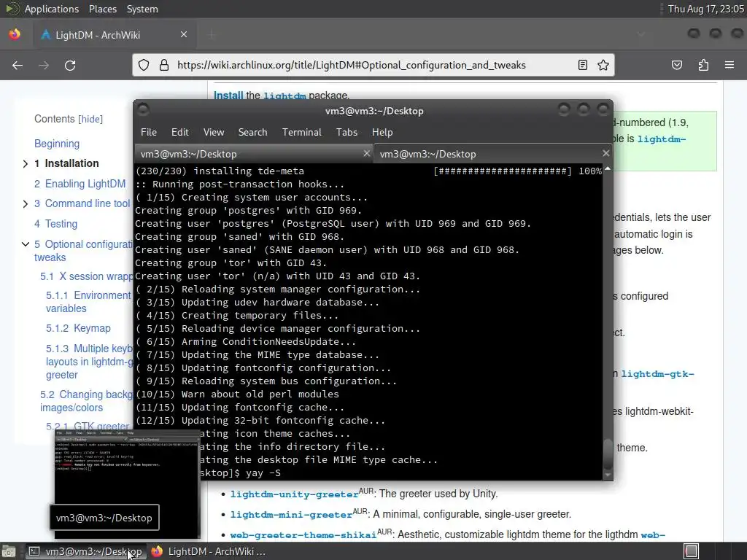Image resolution: width=747 pixels, height=560 pixels.
Task: Open the Pocket save icon
Action: click(677, 65)
